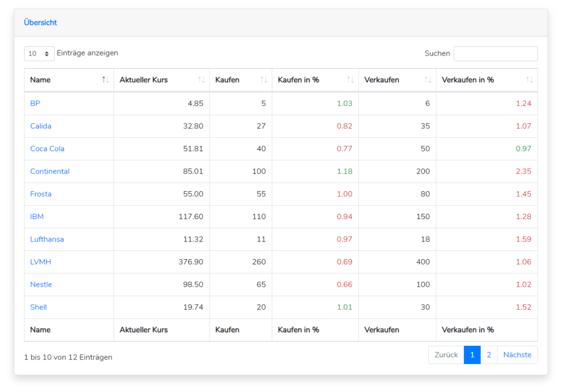The height and width of the screenshot is (392, 562).
Task: Click Lufthansa's Verkaufen percentage 1.59
Action: click(524, 239)
